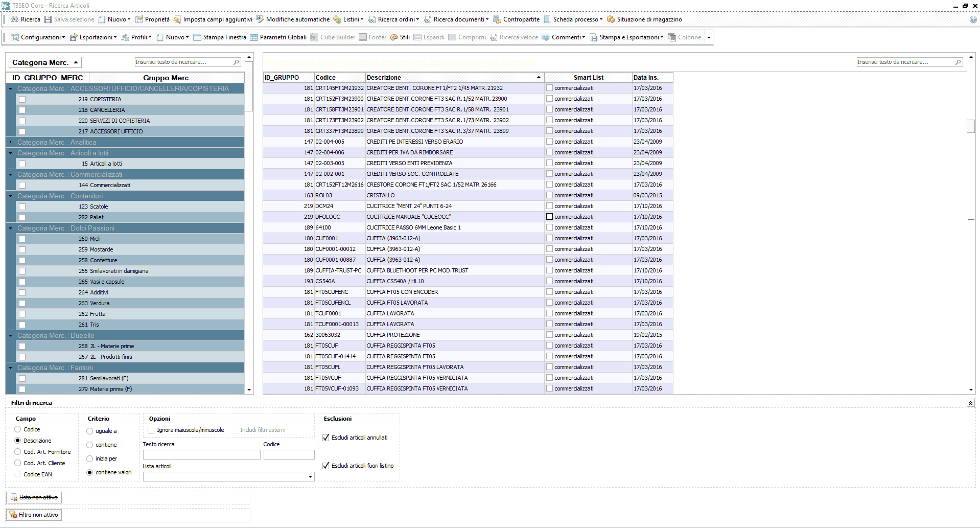Screen dimensions: 980x528
Task: Select the row CUCITRICE MANUALE "CUCEOCC"
Action: 468,217
